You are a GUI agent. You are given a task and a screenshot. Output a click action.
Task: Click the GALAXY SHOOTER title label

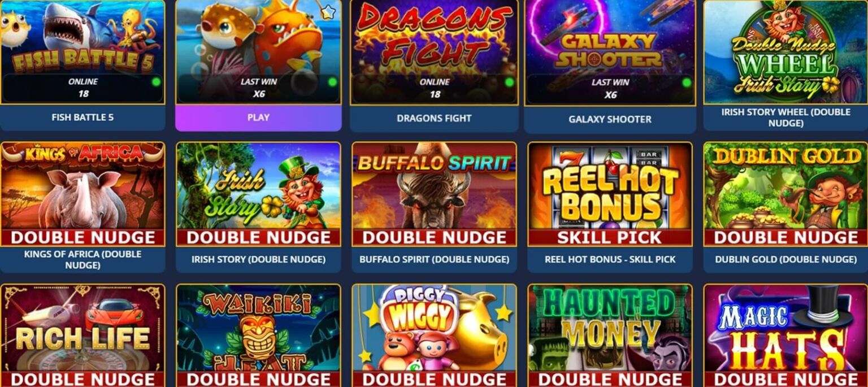tap(610, 119)
